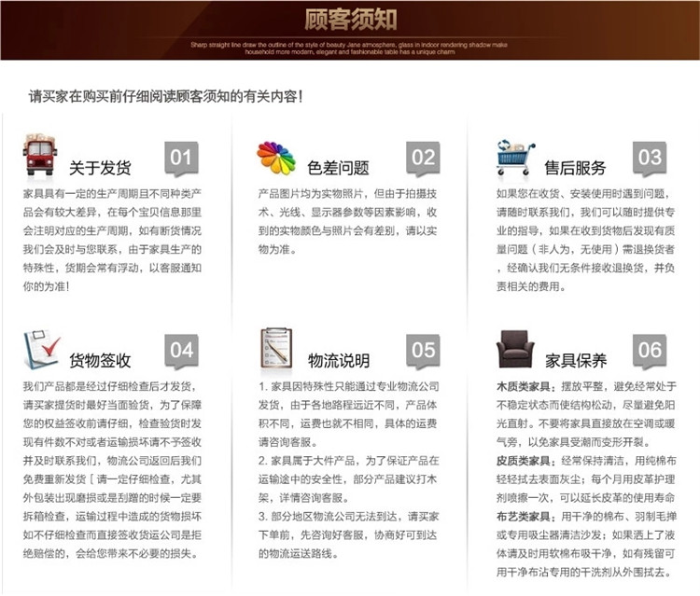The image size is (700, 596).
Task: Click the clipboard with pen icon
Action: pos(276,348)
